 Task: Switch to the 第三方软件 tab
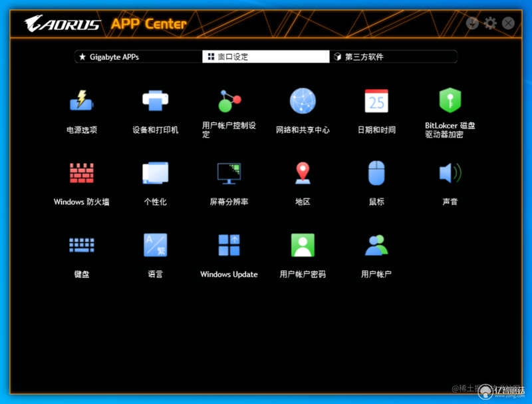tap(393, 57)
